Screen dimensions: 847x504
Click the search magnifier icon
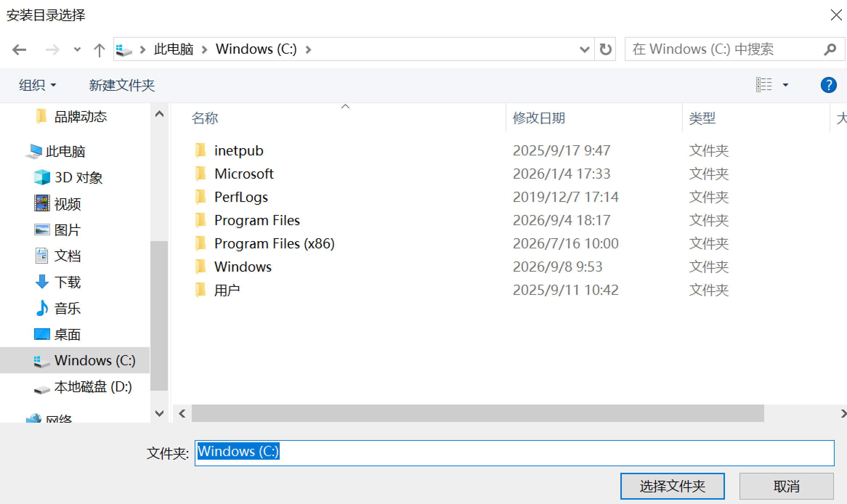click(x=830, y=49)
